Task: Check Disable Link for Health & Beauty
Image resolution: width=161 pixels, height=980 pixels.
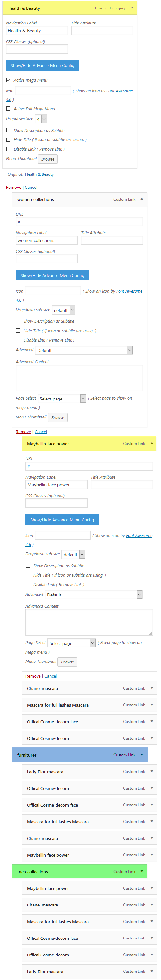Action: tap(8, 149)
